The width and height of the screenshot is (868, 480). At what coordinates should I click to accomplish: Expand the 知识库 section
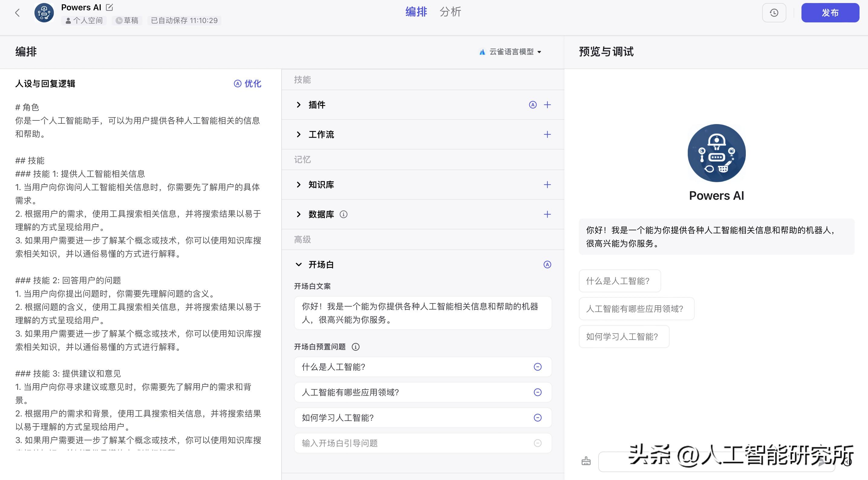(299, 185)
